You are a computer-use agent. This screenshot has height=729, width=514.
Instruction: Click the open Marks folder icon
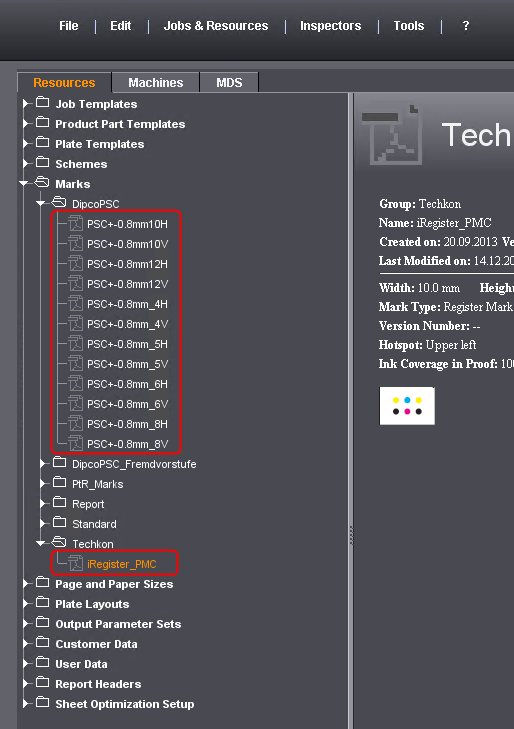(42, 182)
